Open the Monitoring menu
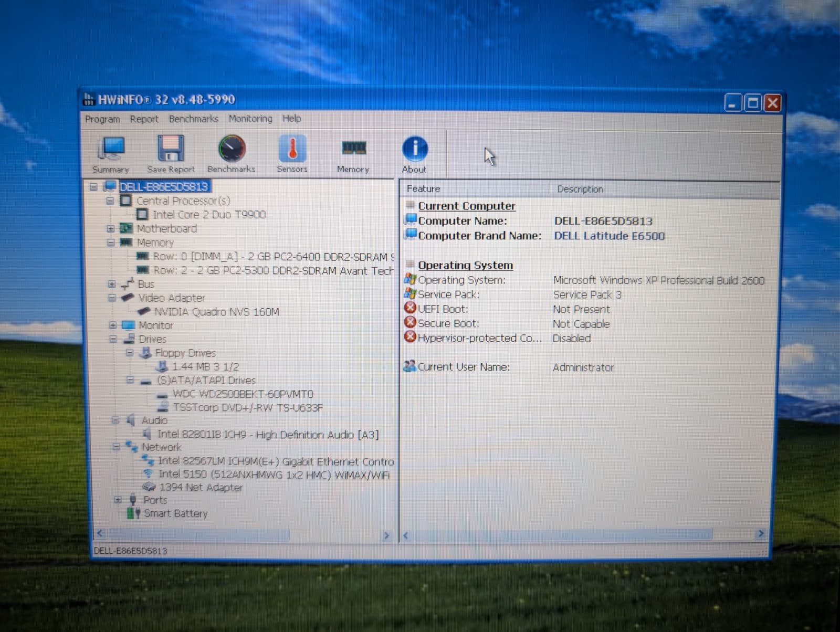Screen dimensions: 840x632 tap(250, 119)
